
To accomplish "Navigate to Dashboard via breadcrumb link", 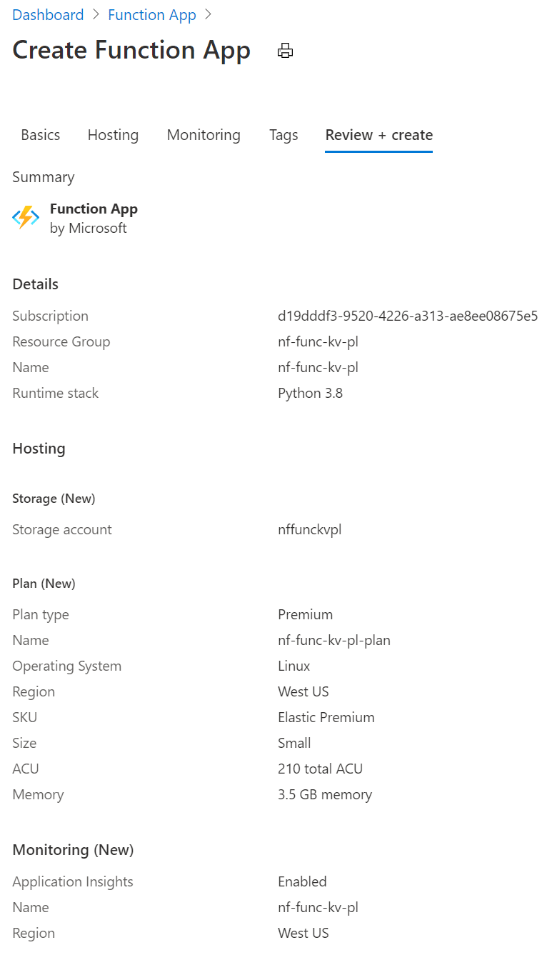I will click(x=48, y=14).
